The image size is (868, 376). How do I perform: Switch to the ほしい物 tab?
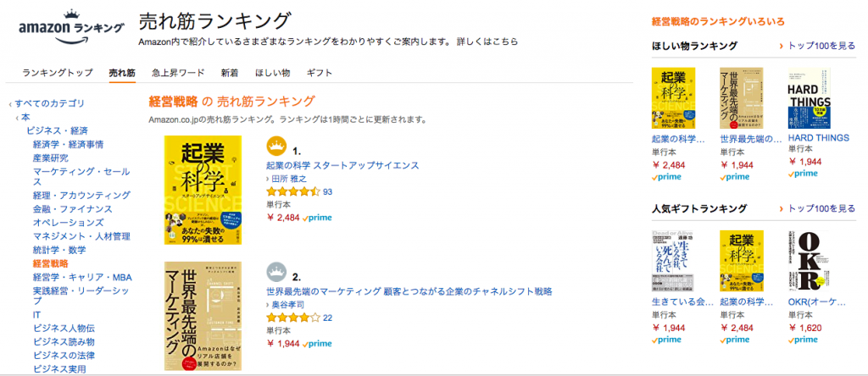[x=272, y=73]
